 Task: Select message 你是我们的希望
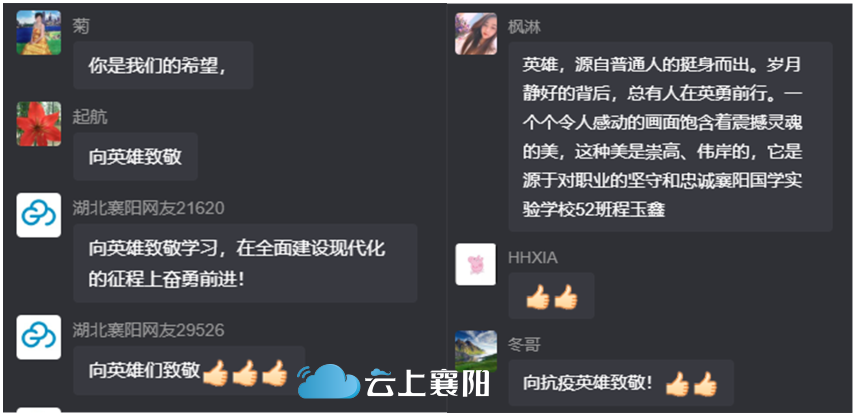[163, 65]
